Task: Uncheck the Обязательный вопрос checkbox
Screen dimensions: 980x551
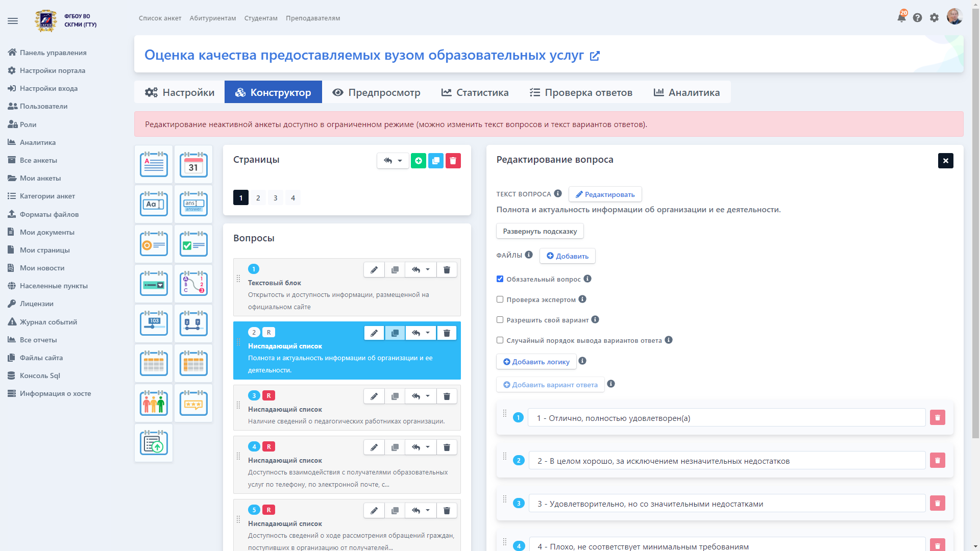Action: pyautogui.click(x=500, y=279)
